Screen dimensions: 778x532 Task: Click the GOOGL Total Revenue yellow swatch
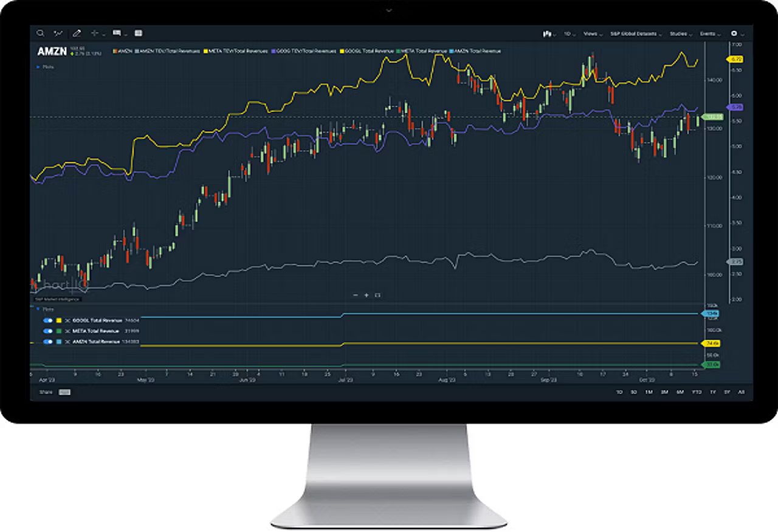click(x=58, y=320)
